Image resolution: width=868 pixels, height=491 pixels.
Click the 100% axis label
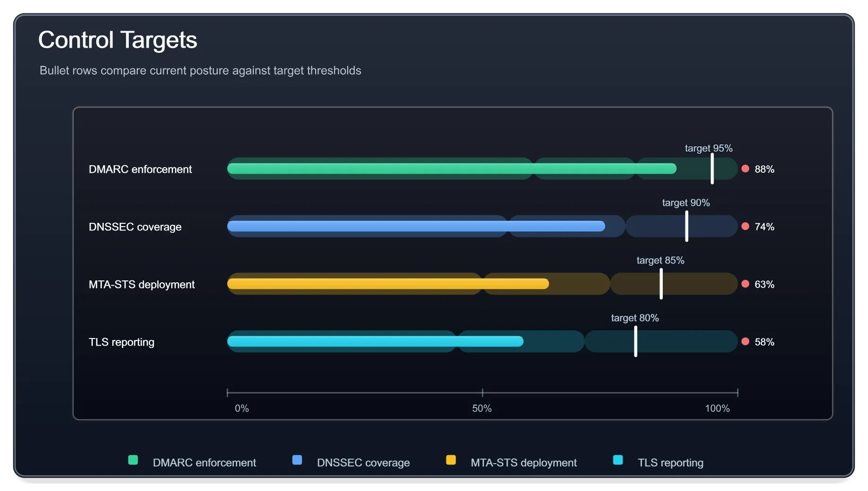(717, 408)
